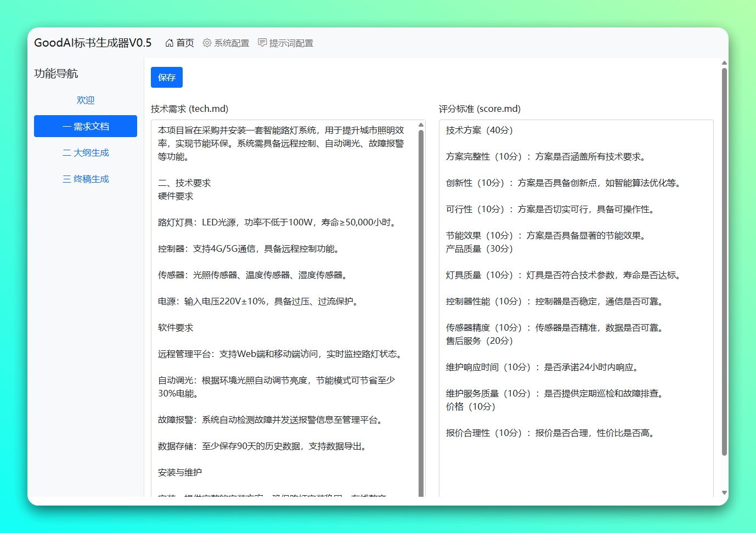Click inside the 技术需求 tech.md text area
This screenshot has width=756, height=533.
click(284, 308)
